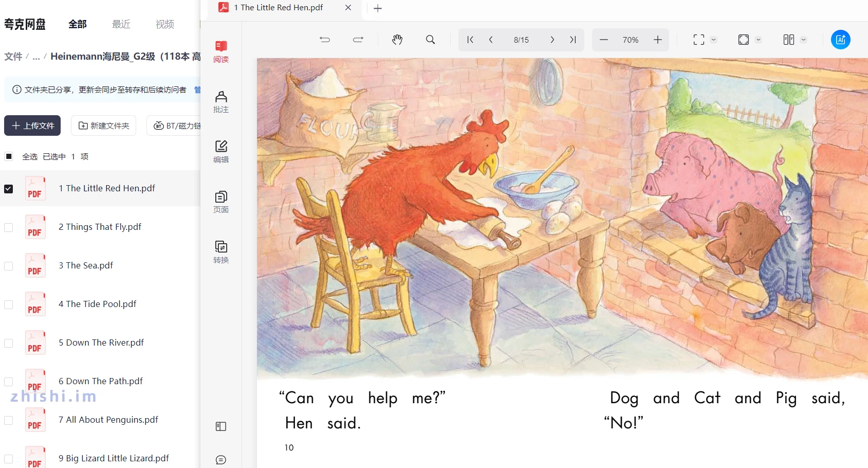Check 5 Down The River.pdf box
Image resolution: width=868 pixels, height=468 pixels.
click(9, 343)
